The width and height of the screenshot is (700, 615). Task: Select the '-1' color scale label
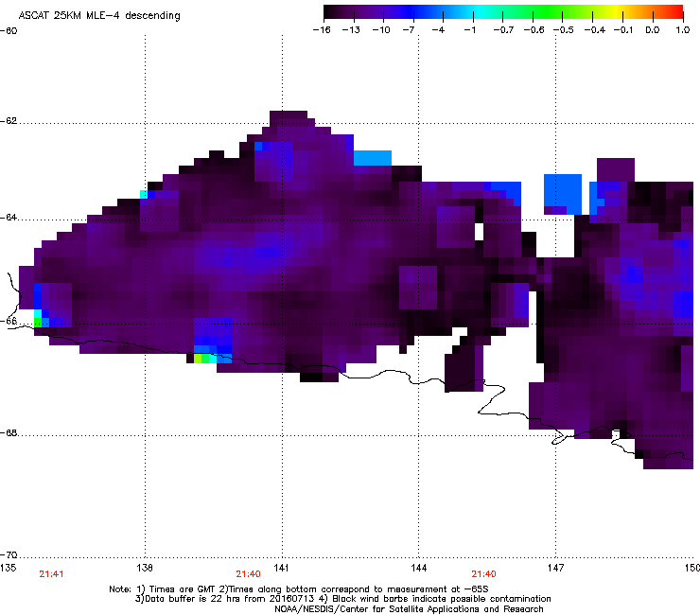coord(469,30)
